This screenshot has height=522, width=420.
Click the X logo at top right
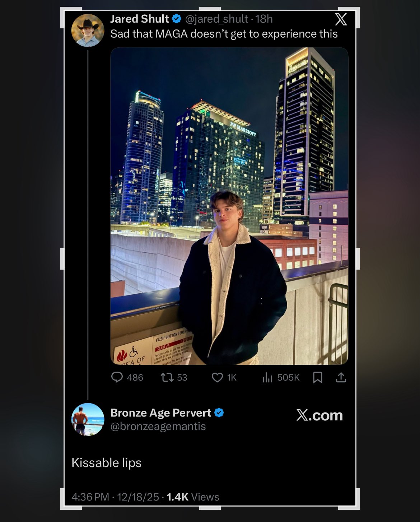(x=341, y=19)
